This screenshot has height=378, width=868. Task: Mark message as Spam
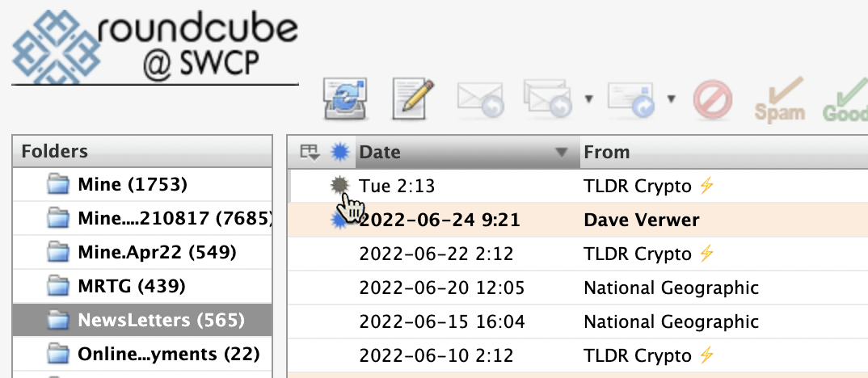pyautogui.click(x=779, y=100)
